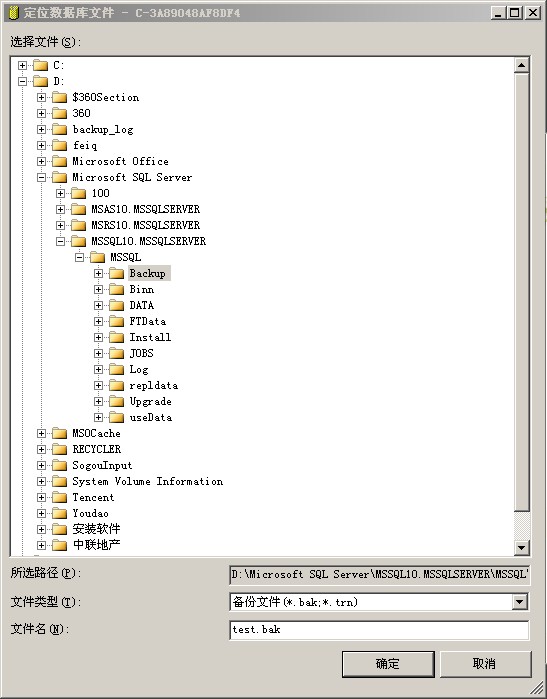Select the Backup folder icon

[x=116, y=273]
